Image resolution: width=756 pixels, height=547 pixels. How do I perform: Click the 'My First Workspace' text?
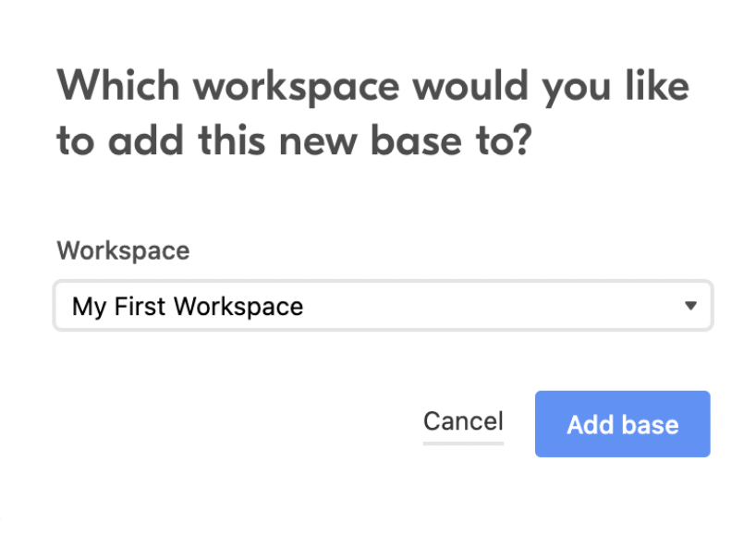188,307
